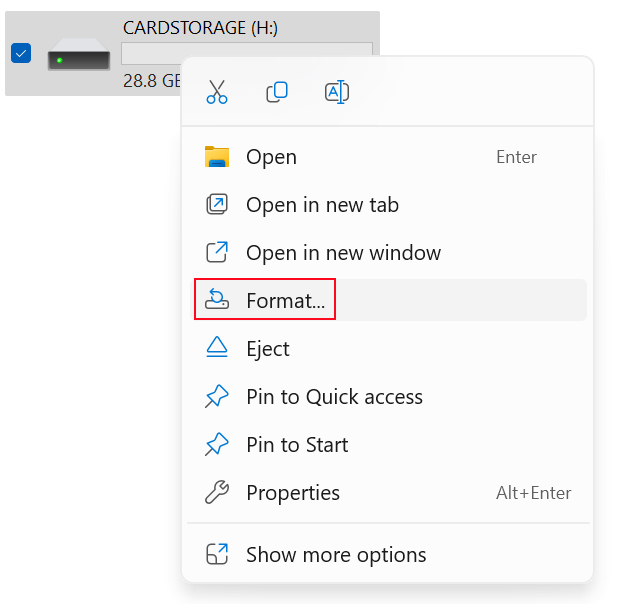Click the Eject triangle icon
623x604 pixels.
(217, 349)
